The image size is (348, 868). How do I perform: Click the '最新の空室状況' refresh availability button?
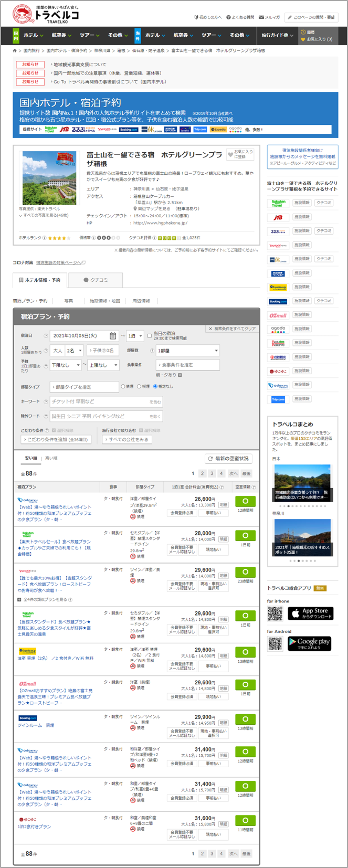point(228,459)
